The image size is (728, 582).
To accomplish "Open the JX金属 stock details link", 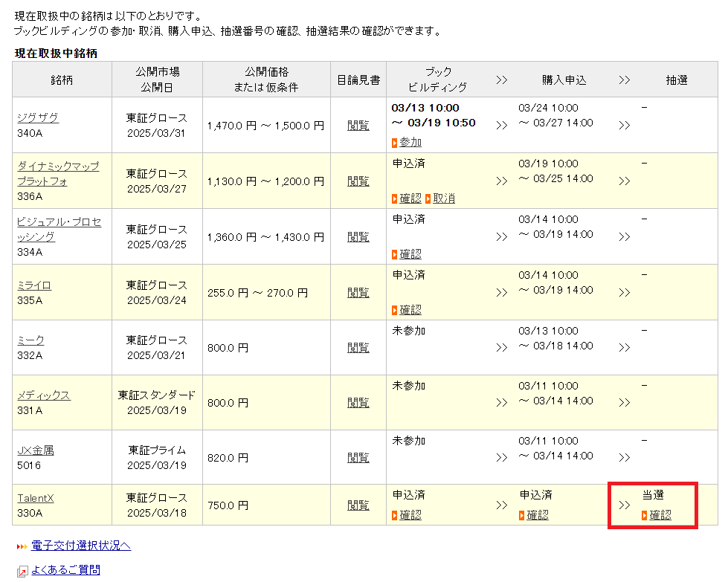I will click(36, 450).
